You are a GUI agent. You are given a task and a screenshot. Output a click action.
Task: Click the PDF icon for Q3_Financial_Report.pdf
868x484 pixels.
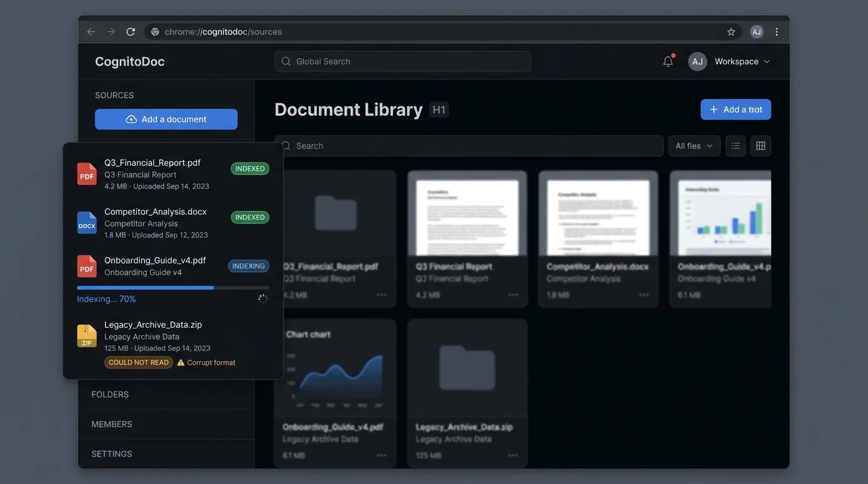pos(87,174)
